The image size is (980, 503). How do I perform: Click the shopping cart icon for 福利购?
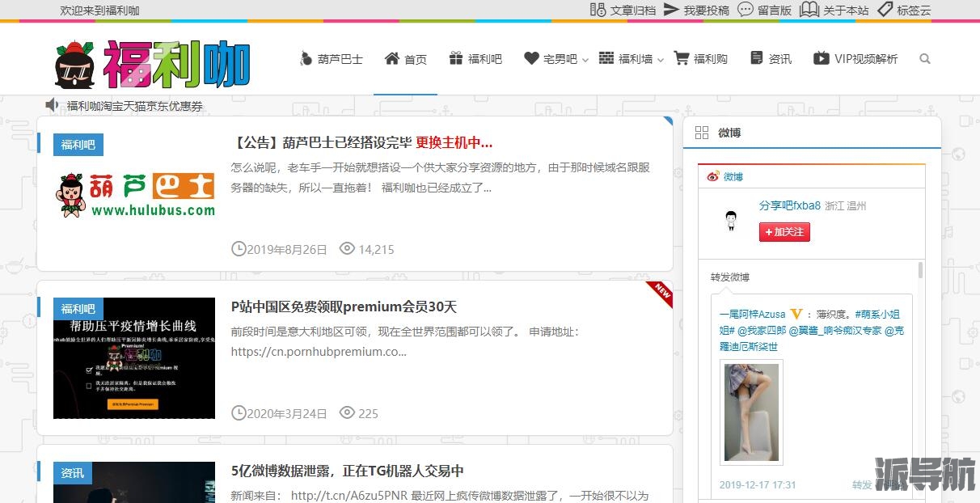click(x=682, y=58)
